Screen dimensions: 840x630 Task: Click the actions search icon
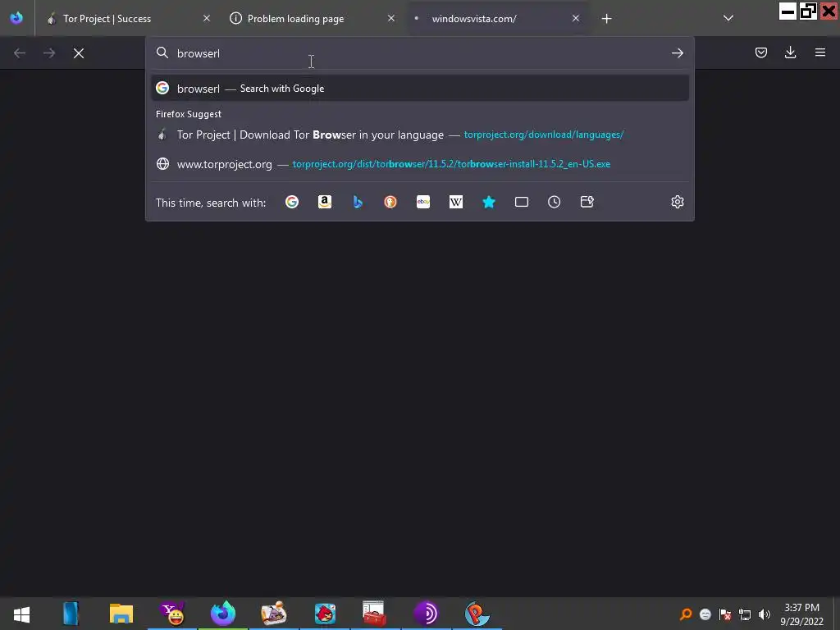(x=587, y=202)
